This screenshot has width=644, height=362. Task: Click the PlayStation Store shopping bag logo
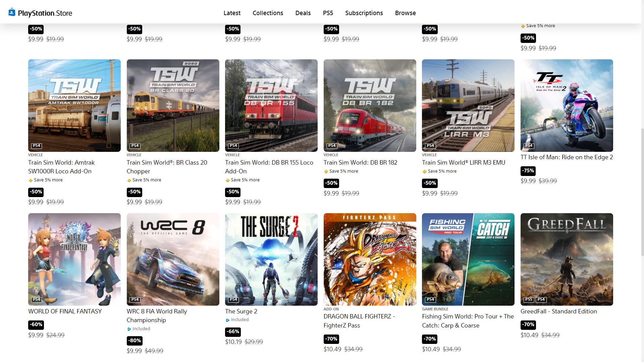click(x=12, y=12)
